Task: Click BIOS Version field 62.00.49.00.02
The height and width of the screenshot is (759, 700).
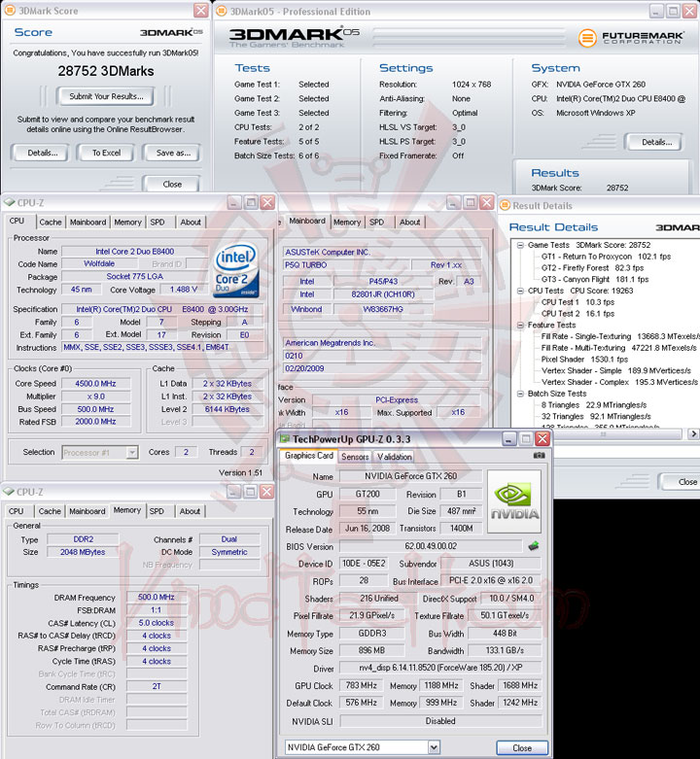Action: point(431,546)
